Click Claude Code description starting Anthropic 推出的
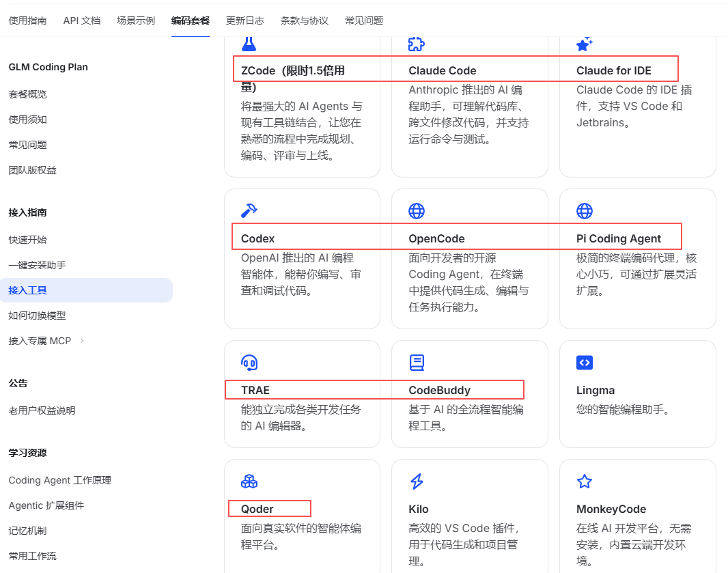Viewport: 728px width, 573px height. pyautogui.click(x=469, y=115)
